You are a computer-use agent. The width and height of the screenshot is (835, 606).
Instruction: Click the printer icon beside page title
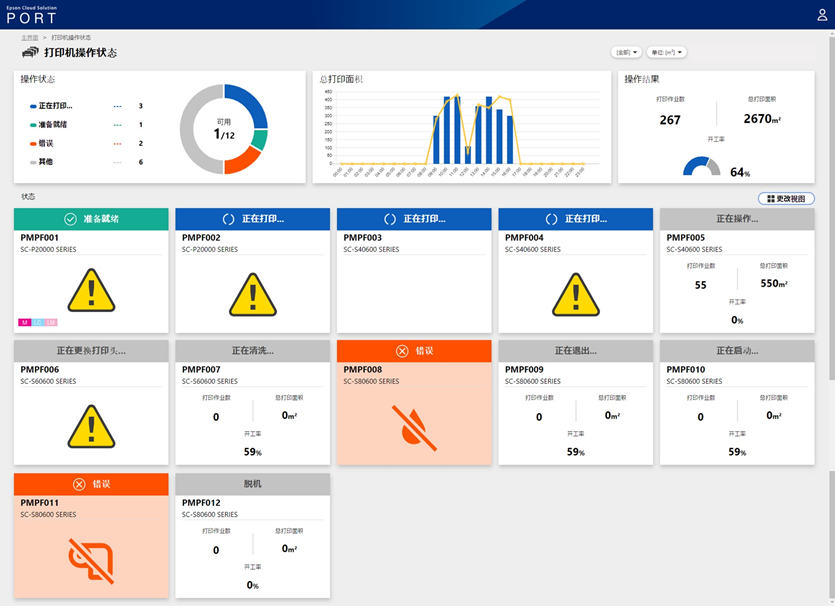(30, 52)
